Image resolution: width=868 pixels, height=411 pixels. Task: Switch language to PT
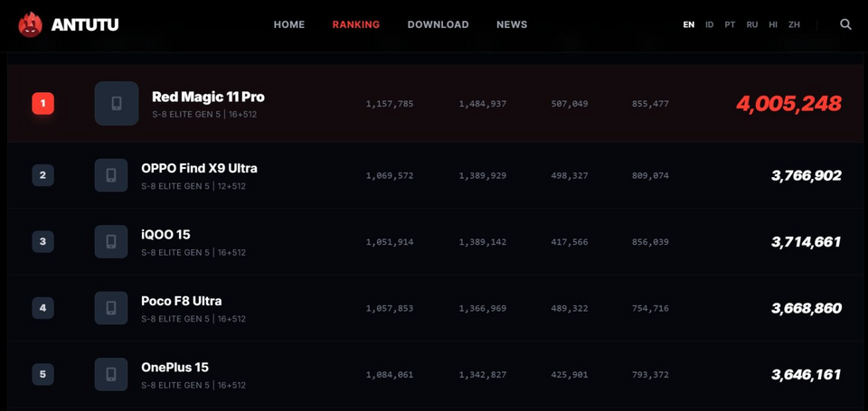pyautogui.click(x=730, y=25)
